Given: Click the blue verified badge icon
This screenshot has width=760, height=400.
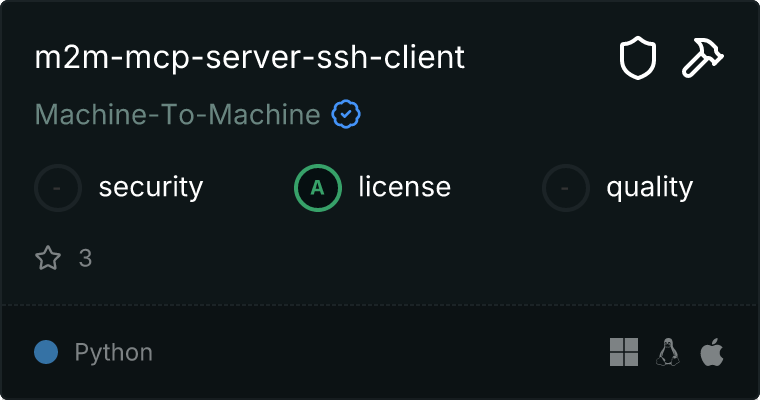Looking at the screenshot, I should [346, 115].
